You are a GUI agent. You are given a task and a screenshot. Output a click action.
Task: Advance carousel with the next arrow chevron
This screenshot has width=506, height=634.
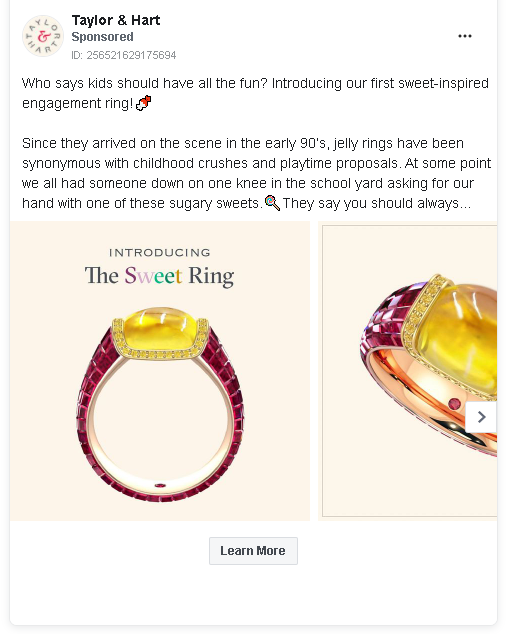point(481,417)
